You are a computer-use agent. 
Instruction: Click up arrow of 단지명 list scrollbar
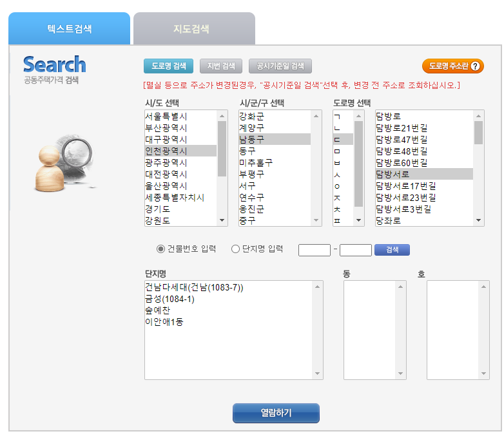[317, 287]
